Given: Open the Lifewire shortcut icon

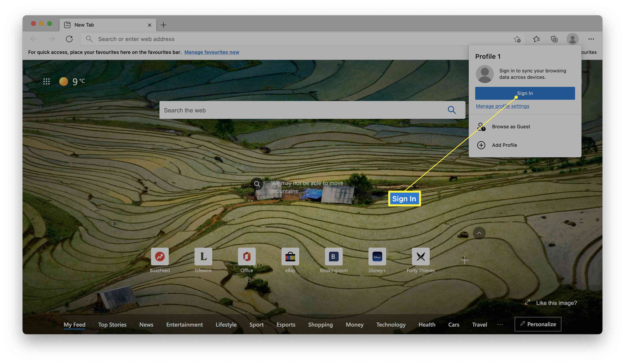Looking at the screenshot, I should click(x=203, y=256).
